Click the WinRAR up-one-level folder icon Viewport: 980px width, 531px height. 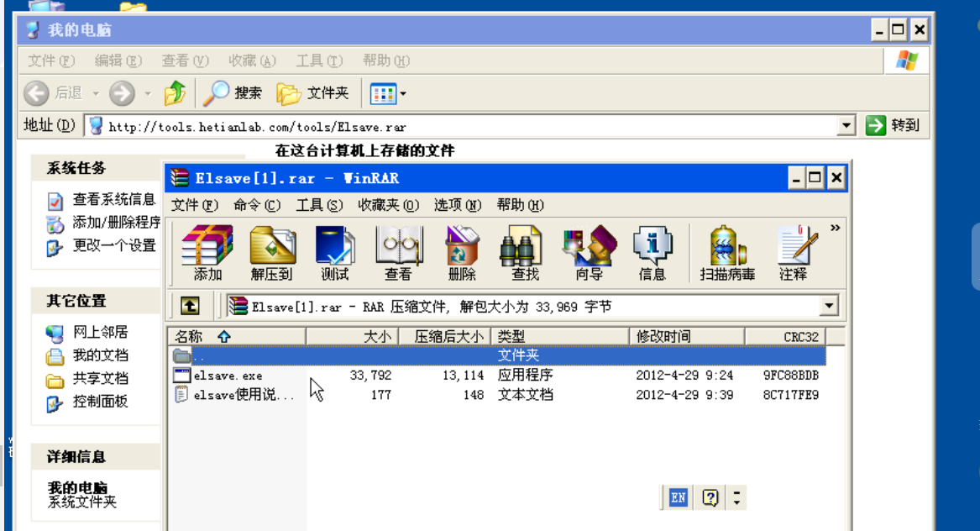[x=190, y=306]
